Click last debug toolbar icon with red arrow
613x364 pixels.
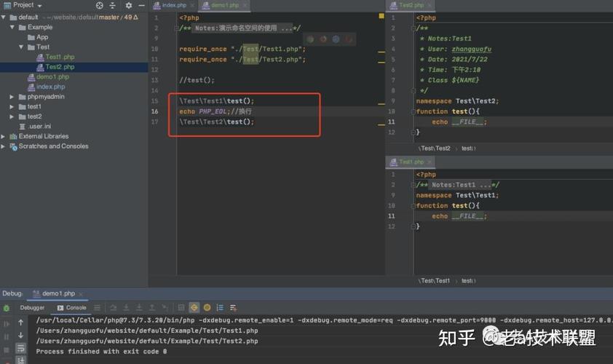pos(234,308)
